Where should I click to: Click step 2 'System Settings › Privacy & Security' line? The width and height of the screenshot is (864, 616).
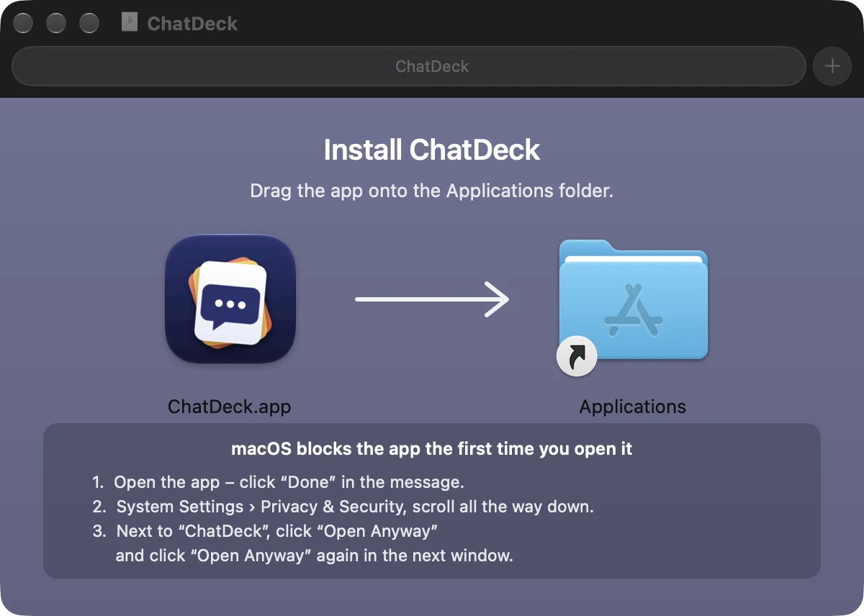343,507
